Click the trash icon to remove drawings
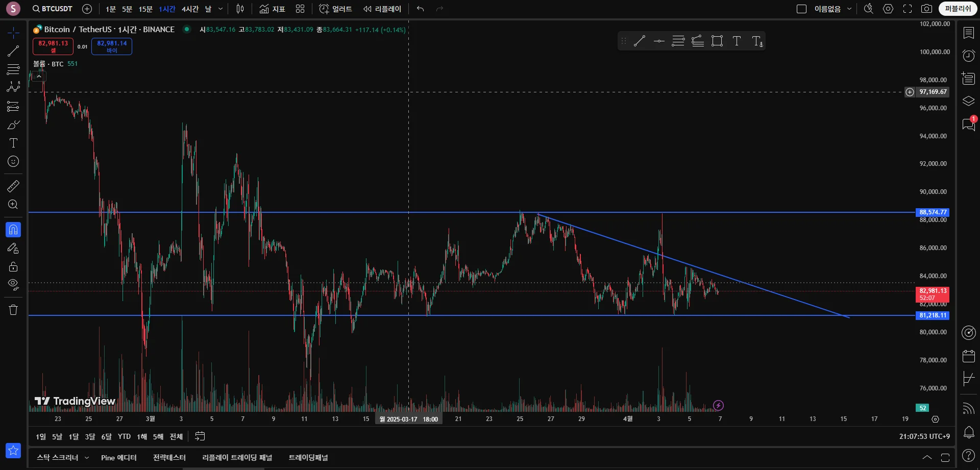This screenshot has height=470, width=980. pyautogui.click(x=13, y=310)
